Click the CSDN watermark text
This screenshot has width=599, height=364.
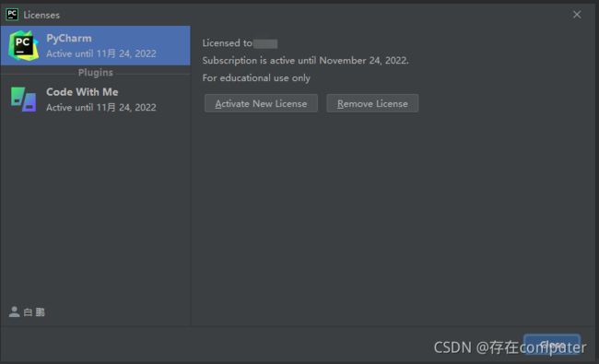(x=510, y=347)
